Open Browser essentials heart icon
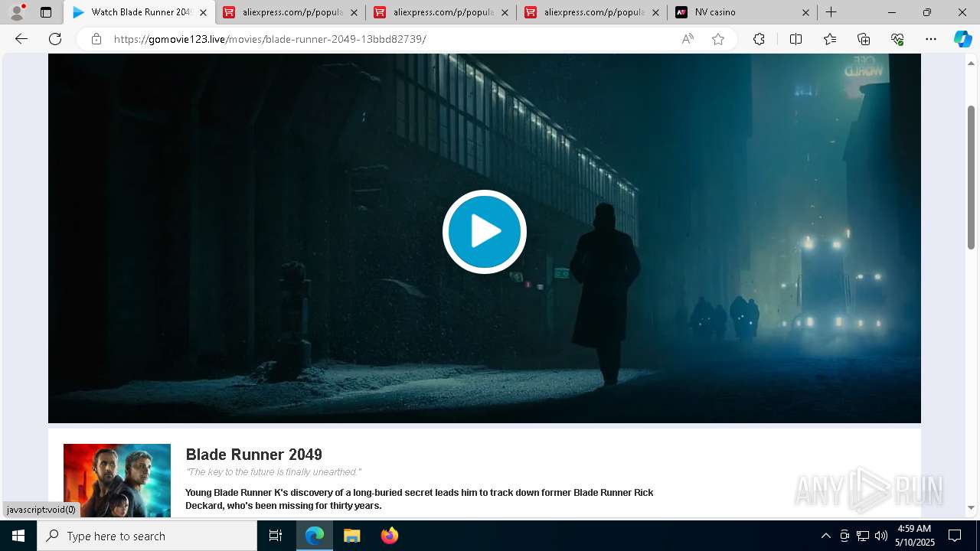This screenshot has width=980, height=551. point(897,39)
